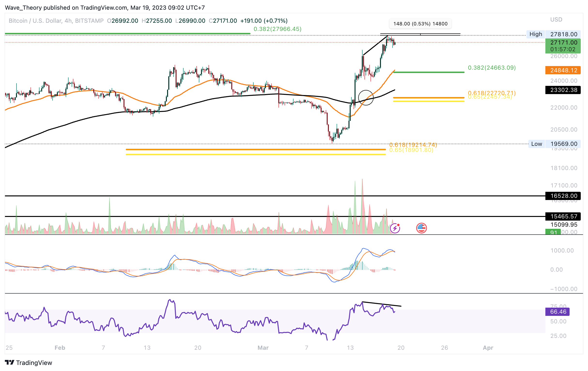Viewport: 588px width, 371px height.
Task: Click the red US flag economic event icon
Action: (x=421, y=228)
